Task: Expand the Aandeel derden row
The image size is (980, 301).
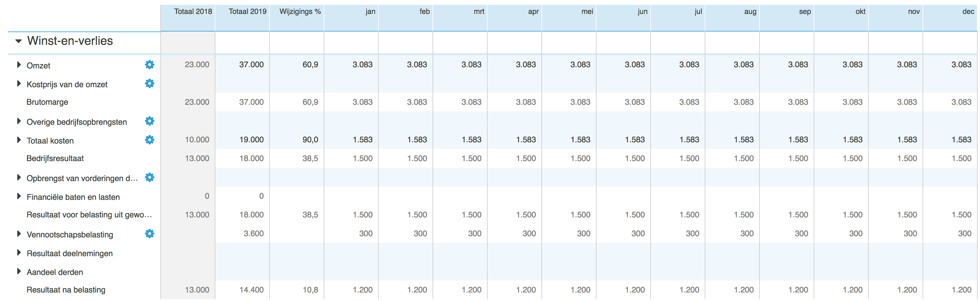Action: click(19, 271)
